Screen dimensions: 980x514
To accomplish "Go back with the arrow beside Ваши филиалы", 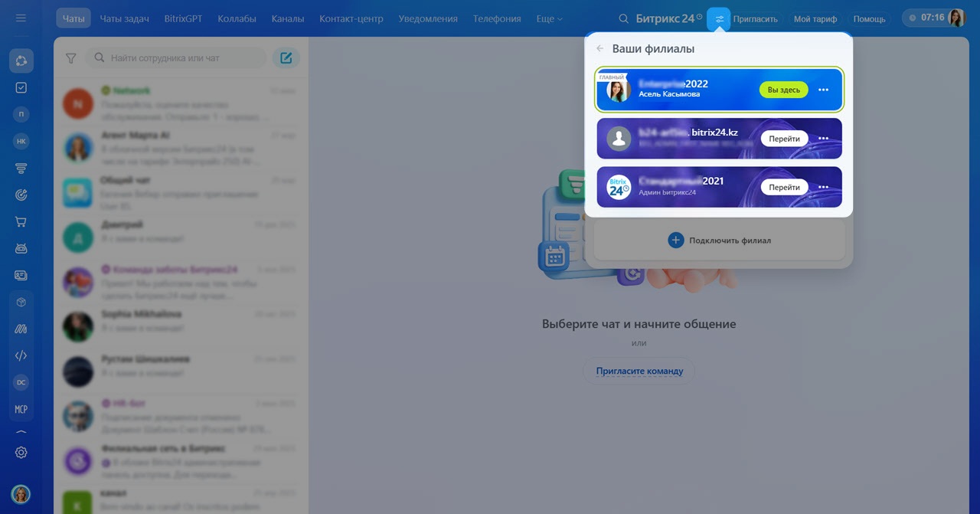I will tap(600, 48).
